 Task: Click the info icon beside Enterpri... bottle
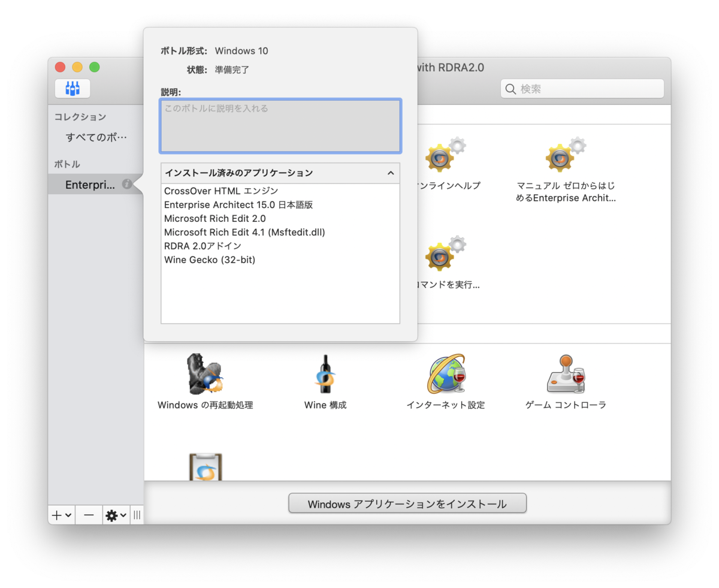coord(126,185)
